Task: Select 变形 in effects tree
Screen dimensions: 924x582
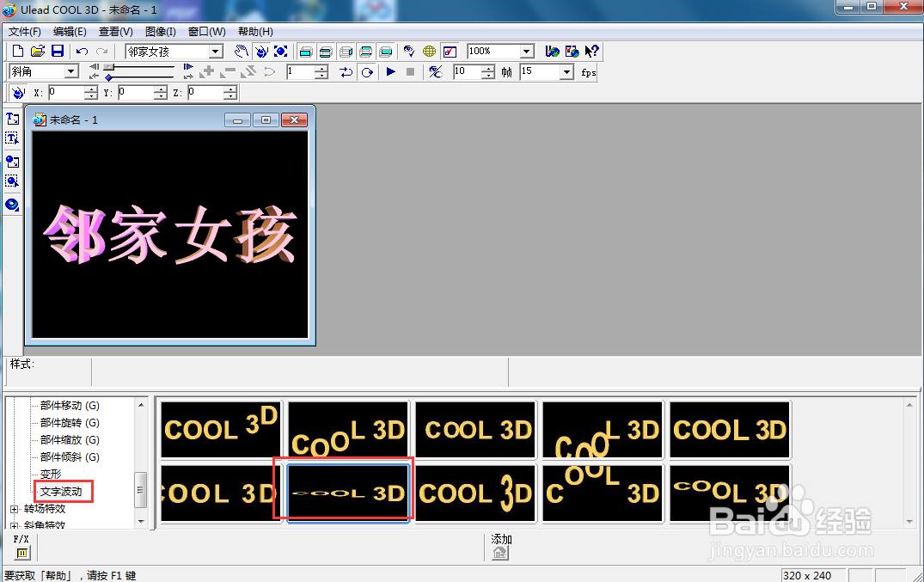Action: [51, 474]
